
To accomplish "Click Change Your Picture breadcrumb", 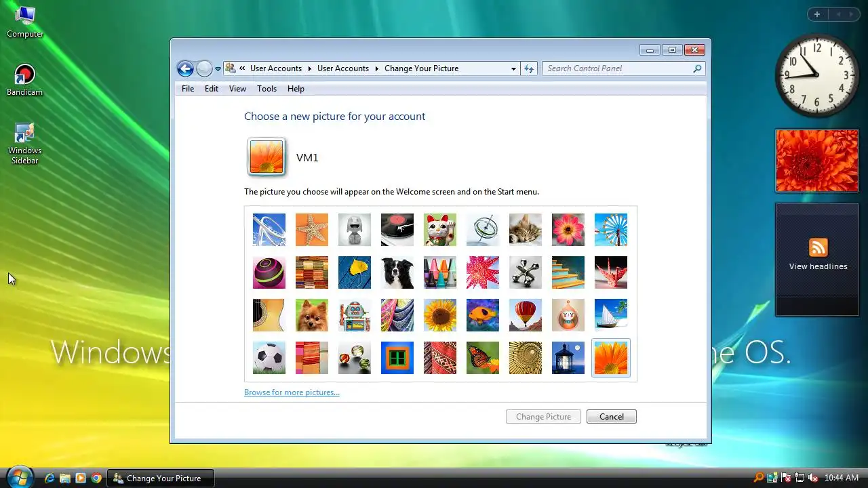I will tap(421, 68).
